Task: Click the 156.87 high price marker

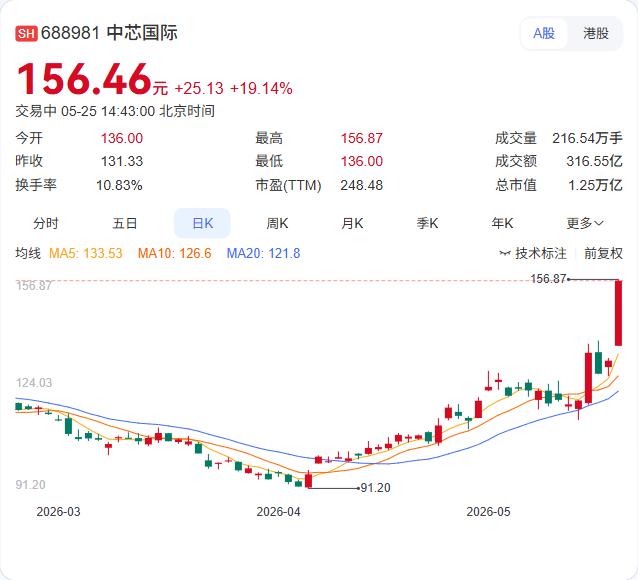Action: (x=548, y=279)
